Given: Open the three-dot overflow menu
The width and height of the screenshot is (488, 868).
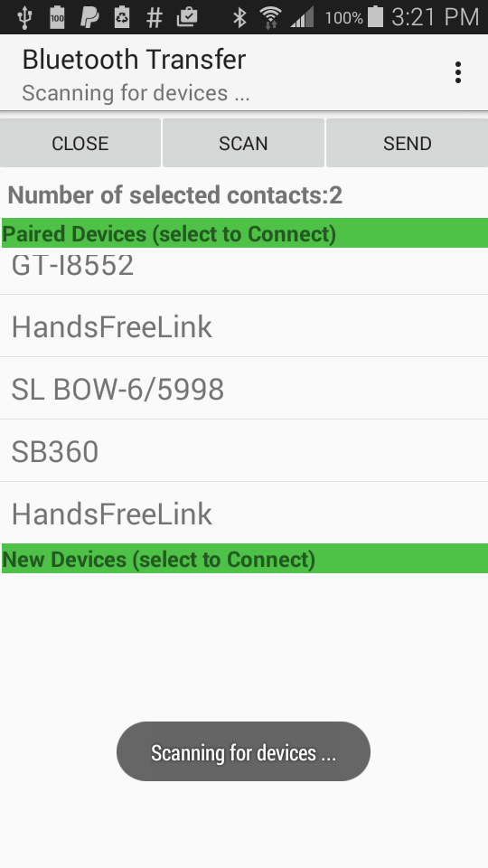Looking at the screenshot, I should coord(457,72).
